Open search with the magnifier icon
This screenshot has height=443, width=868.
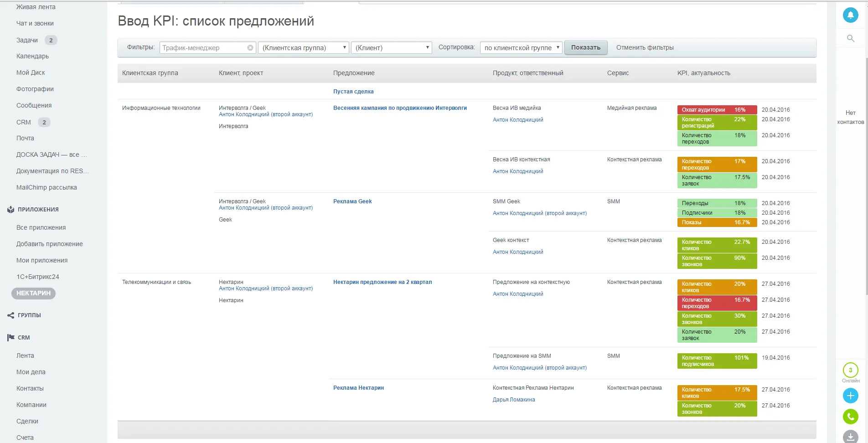pyautogui.click(x=850, y=38)
